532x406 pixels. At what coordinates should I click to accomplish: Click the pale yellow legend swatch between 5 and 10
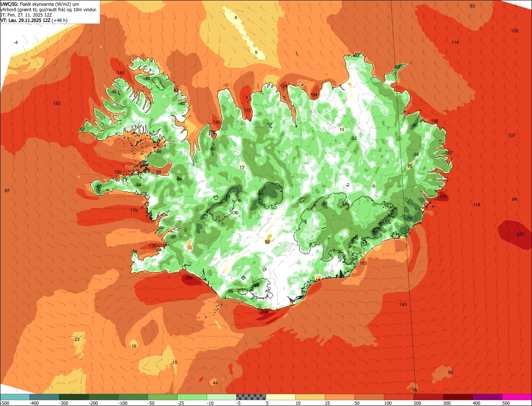pos(281,397)
